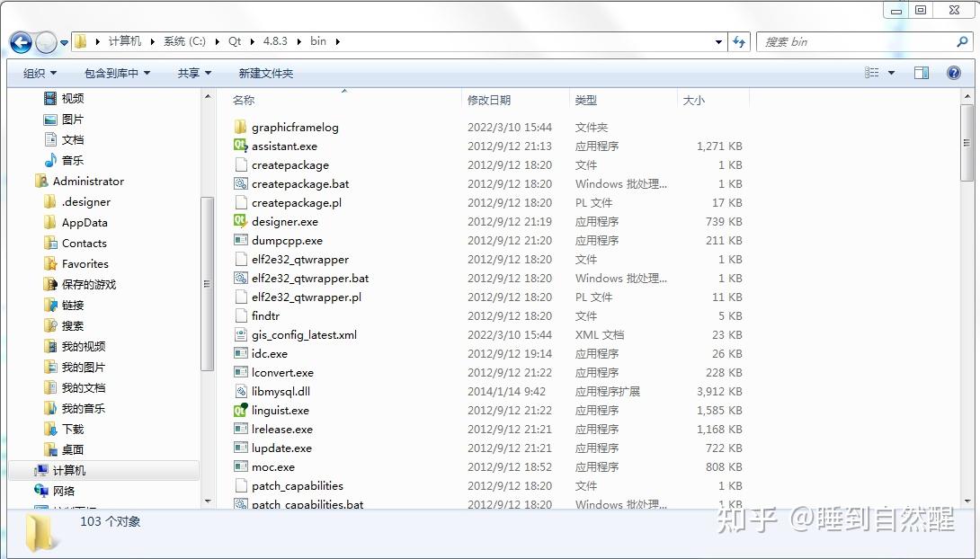Click the createpackage.bat batch file icon

[x=240, y=183]
